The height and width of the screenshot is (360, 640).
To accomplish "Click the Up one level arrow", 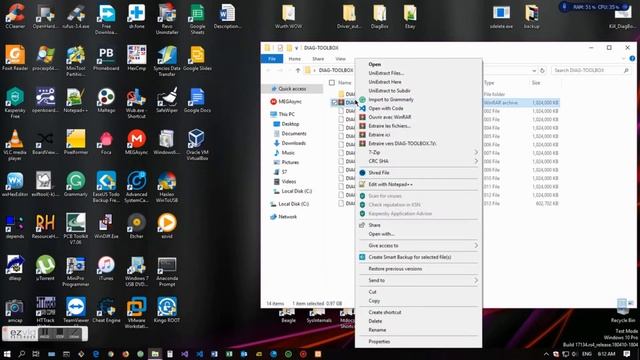I will coord(298,71).
